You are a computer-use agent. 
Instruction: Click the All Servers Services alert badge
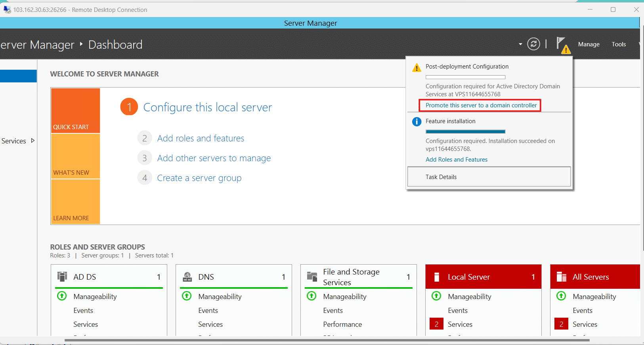pos(561,324)
